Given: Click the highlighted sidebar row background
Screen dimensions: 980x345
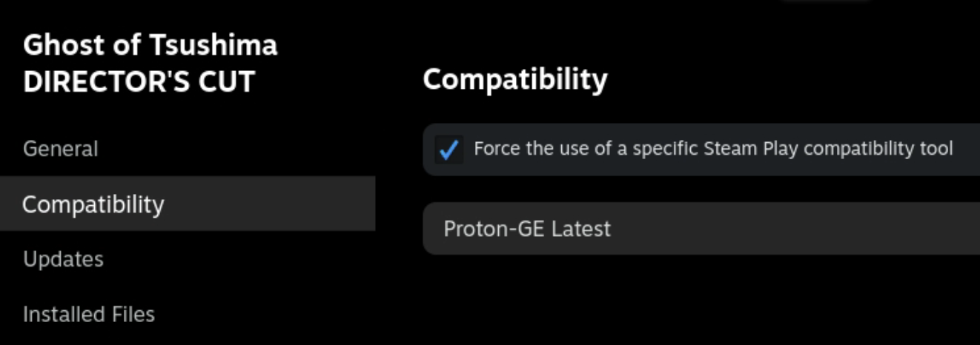Looking at the screenshot, I should 282,204.
